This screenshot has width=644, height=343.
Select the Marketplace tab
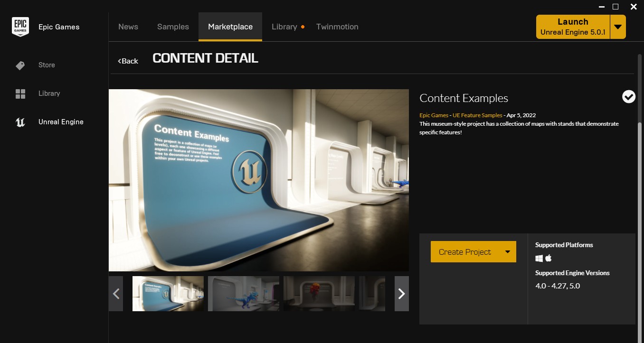[230, 27]
